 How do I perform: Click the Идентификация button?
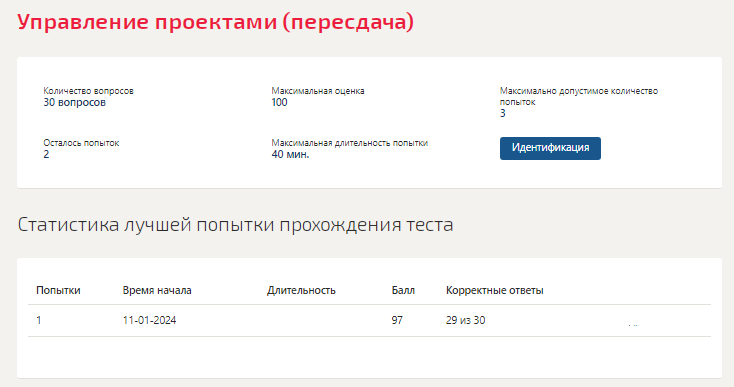tap(550, 148)
